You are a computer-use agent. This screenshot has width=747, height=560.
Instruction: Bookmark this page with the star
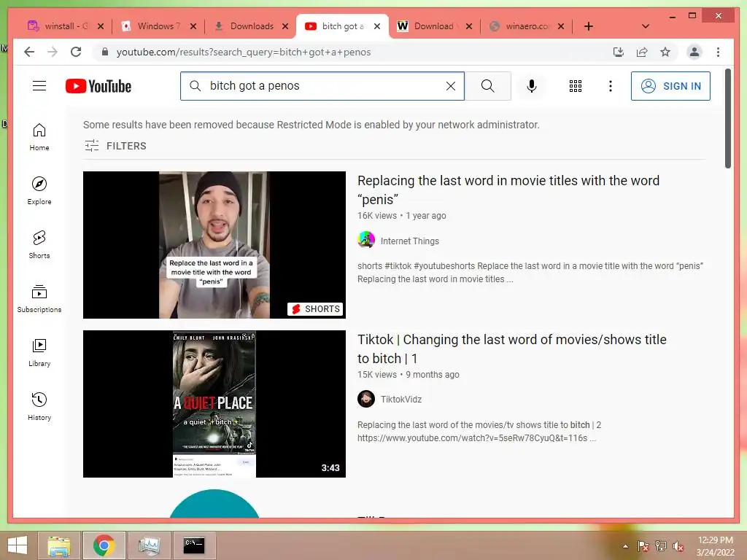click(665, 52)
